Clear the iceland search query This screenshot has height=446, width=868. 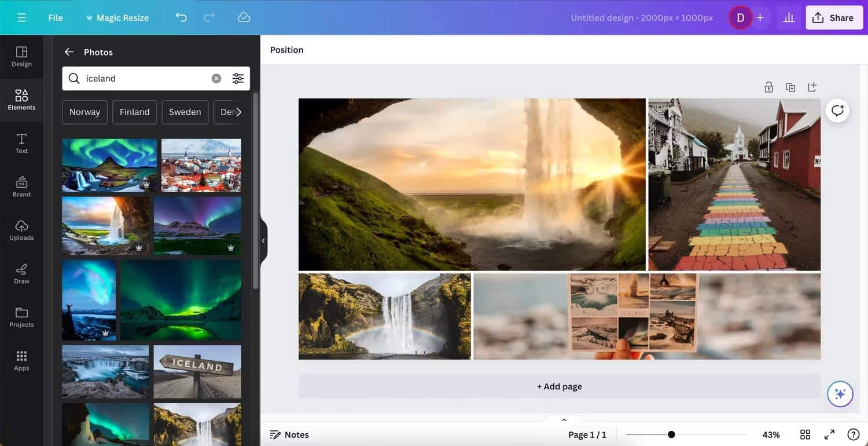point(215,78)
